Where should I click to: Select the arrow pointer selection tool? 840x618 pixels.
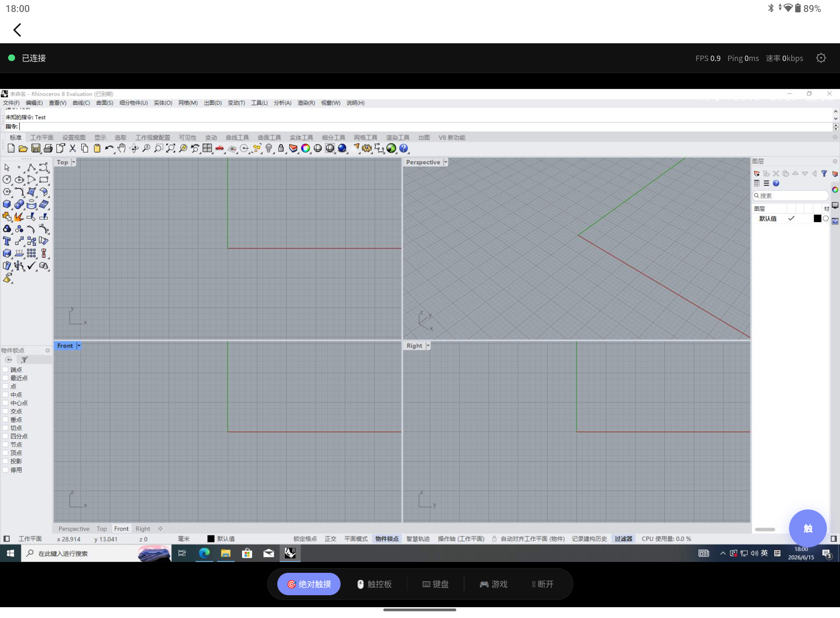click(x=7, y=167)
